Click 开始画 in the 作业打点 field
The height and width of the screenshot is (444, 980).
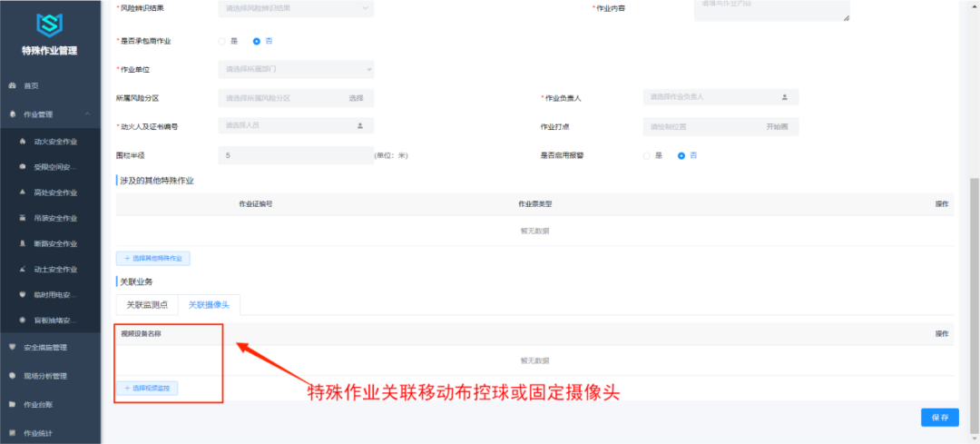click(x=777, y=126)
